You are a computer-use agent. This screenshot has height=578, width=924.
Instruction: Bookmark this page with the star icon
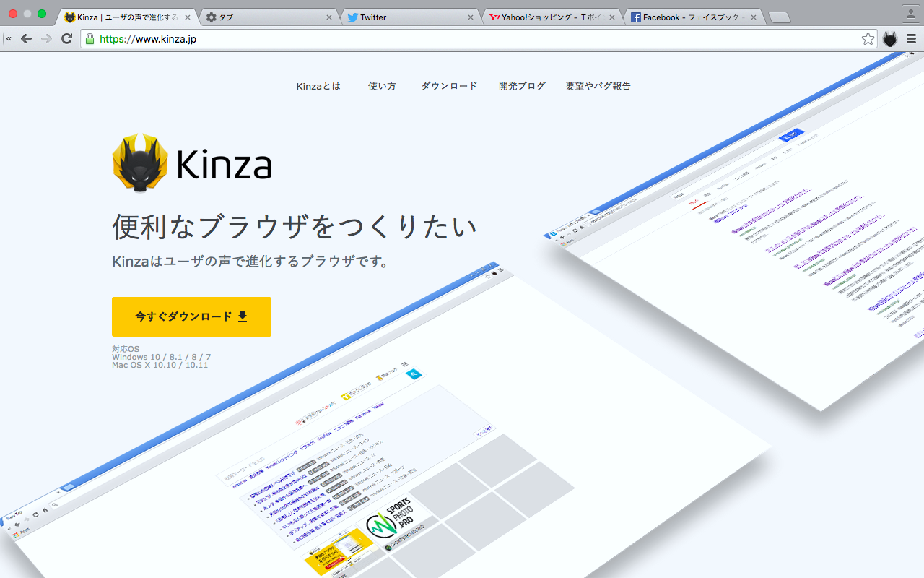click(868, 39)
